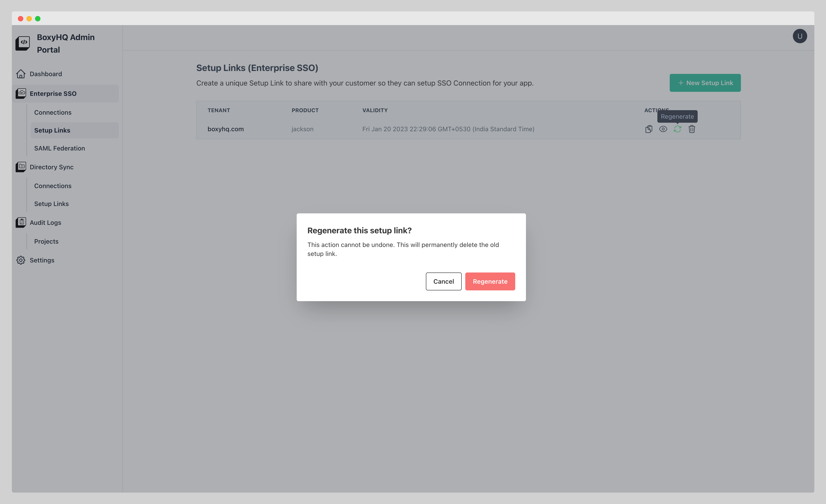Viewport: 826px width, 504px height.
Task: Click the New Setup Link button
Action: click(x=705, y=83)
